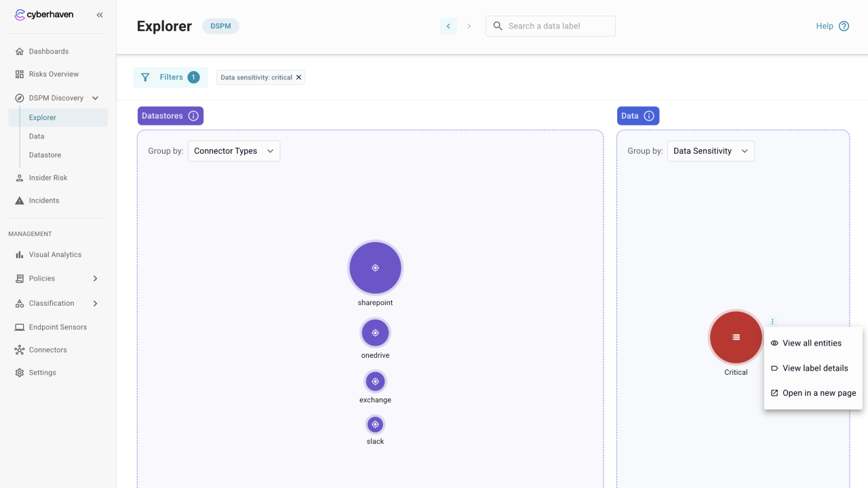Viewport: 868px width, 488px height.
Task: Click the three-dot menu beside Critical node
Action: click(x=772, y=322)
